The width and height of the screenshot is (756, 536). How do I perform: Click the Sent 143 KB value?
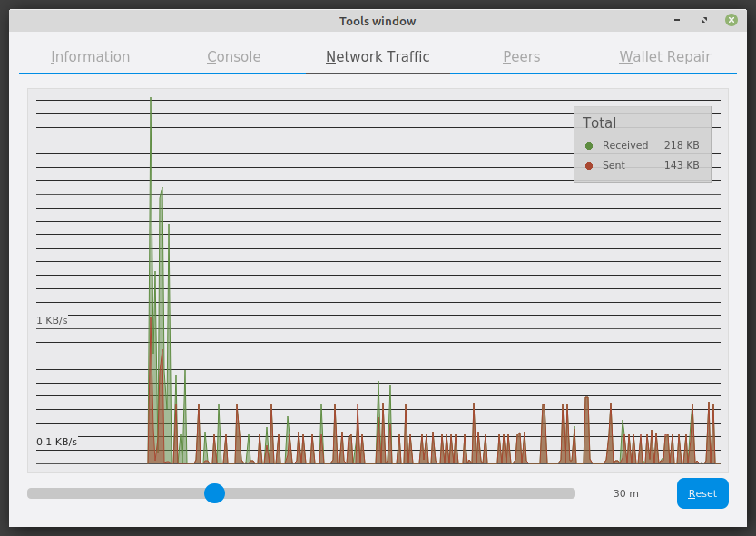[681, 166]
